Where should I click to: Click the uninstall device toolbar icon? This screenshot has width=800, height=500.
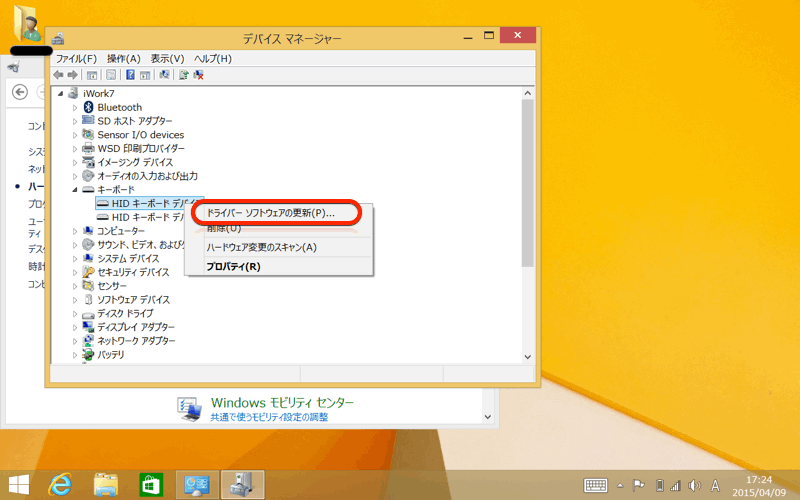tap(199, 75)
